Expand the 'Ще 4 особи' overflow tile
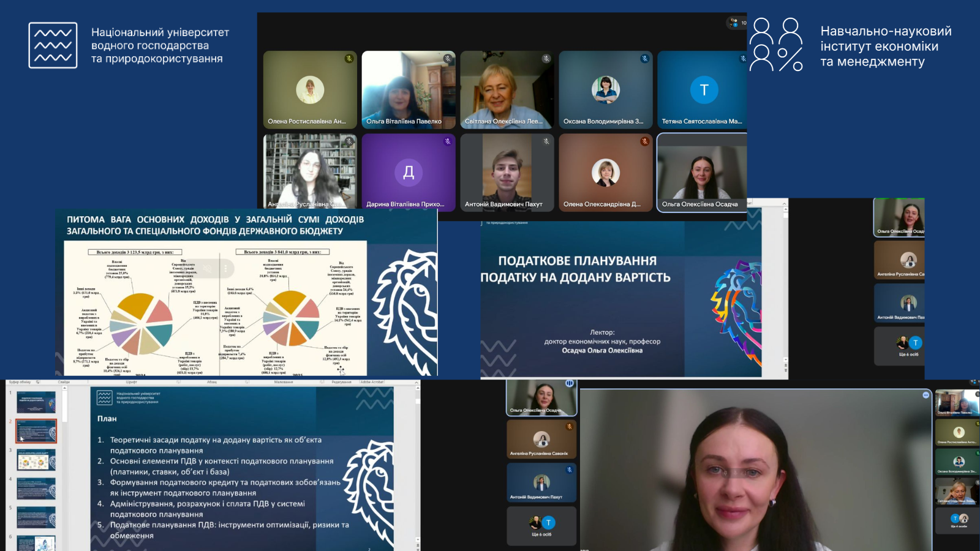Viewport: 980px width, 551px height. [959, 521]
